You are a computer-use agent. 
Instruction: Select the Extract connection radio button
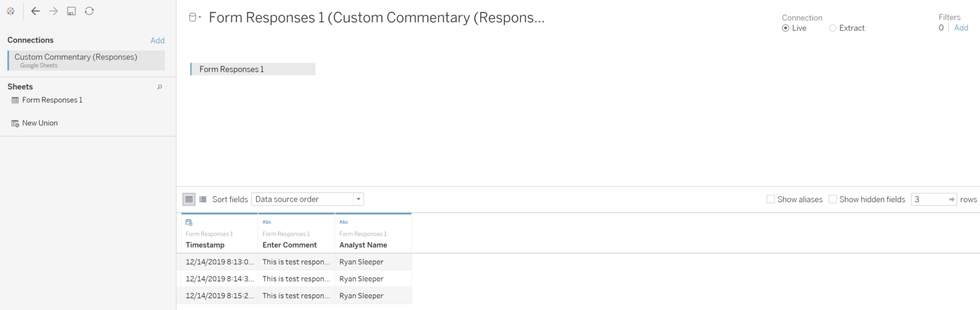click(x=833, y=28)
